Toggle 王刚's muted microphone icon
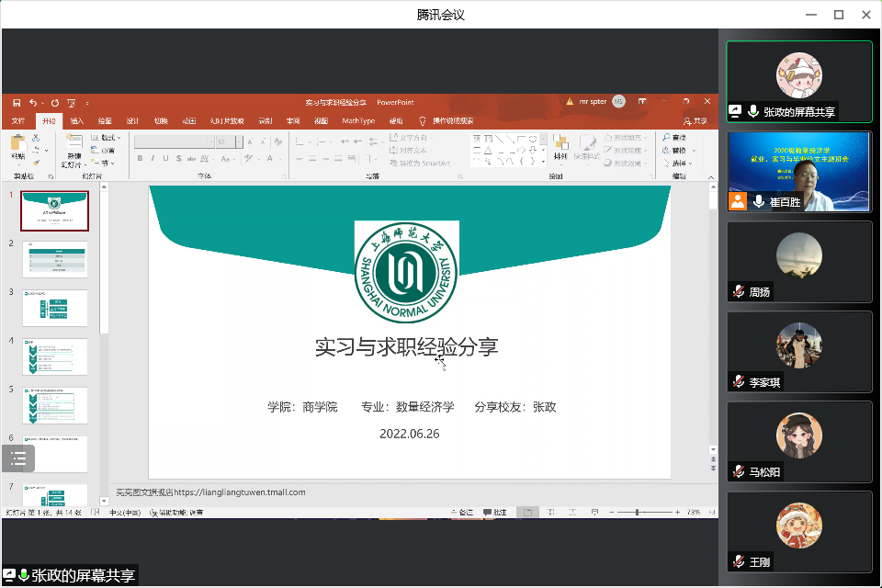This screenshot has height=588, width=882. point(739,561)
